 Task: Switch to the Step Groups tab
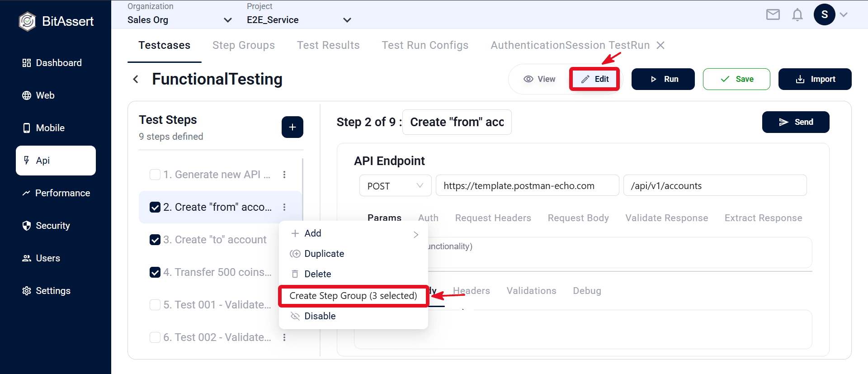[x=244, y=45]
